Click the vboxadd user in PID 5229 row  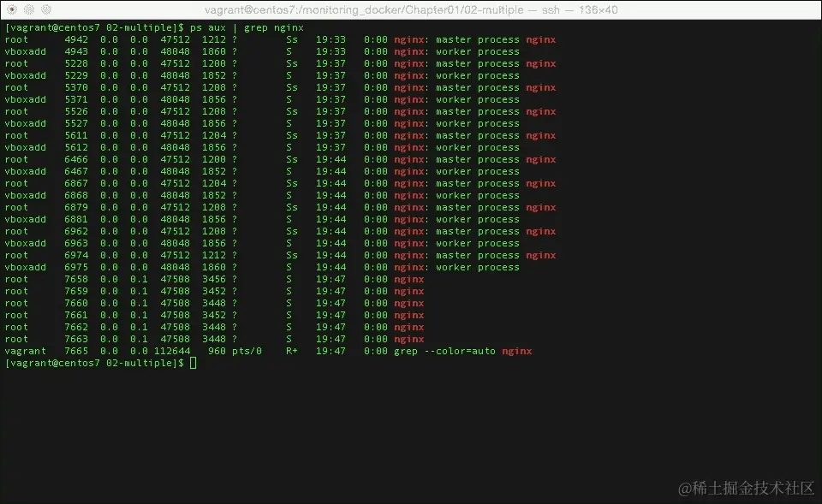point(25,76)
